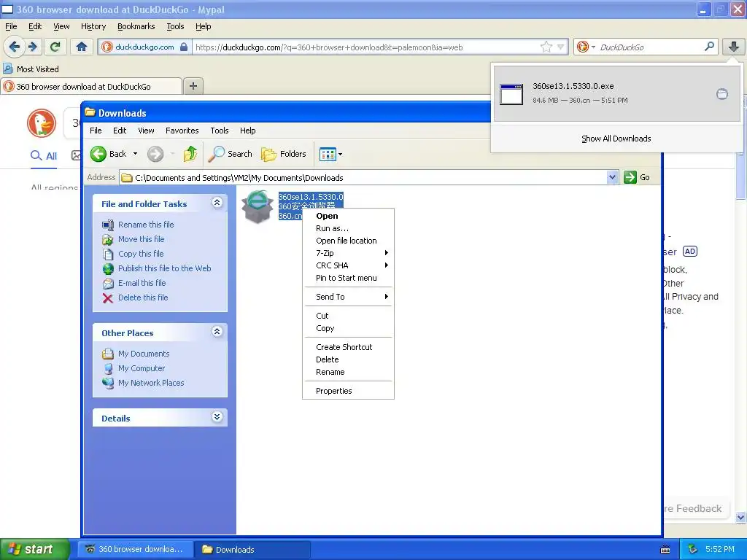Open My Computer in Other Places
This screenshot has height=560, width=747.
(x=142, y=368)
